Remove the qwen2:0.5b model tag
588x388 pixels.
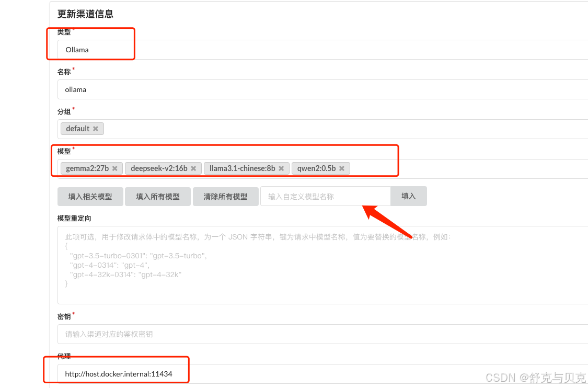tap(342, 168)
